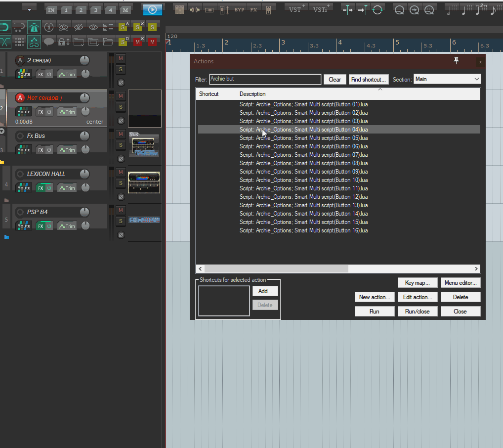Open the Trim envelope menu on LEXICON HALL

67,188
